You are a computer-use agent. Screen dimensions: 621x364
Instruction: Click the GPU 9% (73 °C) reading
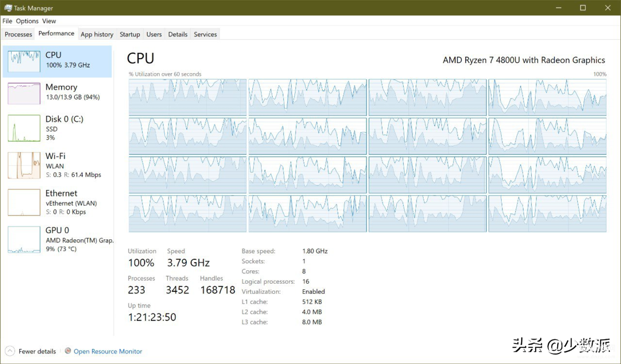62,249
